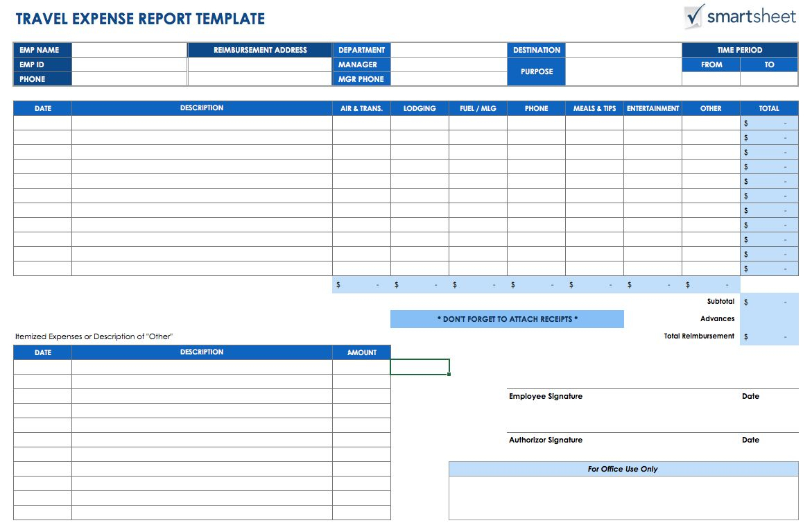The height and width of the screenshot is (532, 812).
Task: Select the DESTINATION value cell
Action: [623, 50]
